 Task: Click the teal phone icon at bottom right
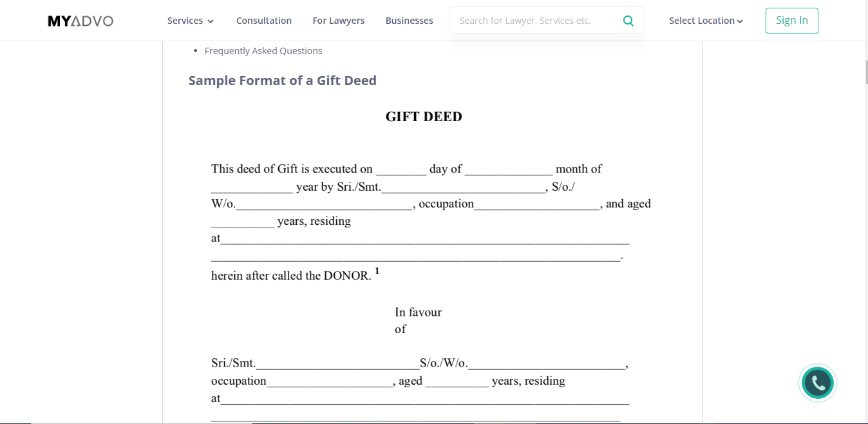(818, 383)
